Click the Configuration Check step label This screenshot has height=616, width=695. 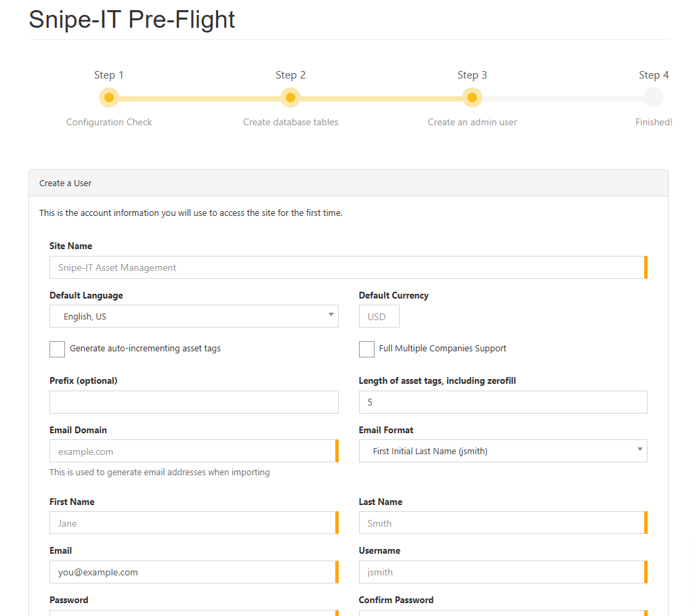click(x=109, y=123)
